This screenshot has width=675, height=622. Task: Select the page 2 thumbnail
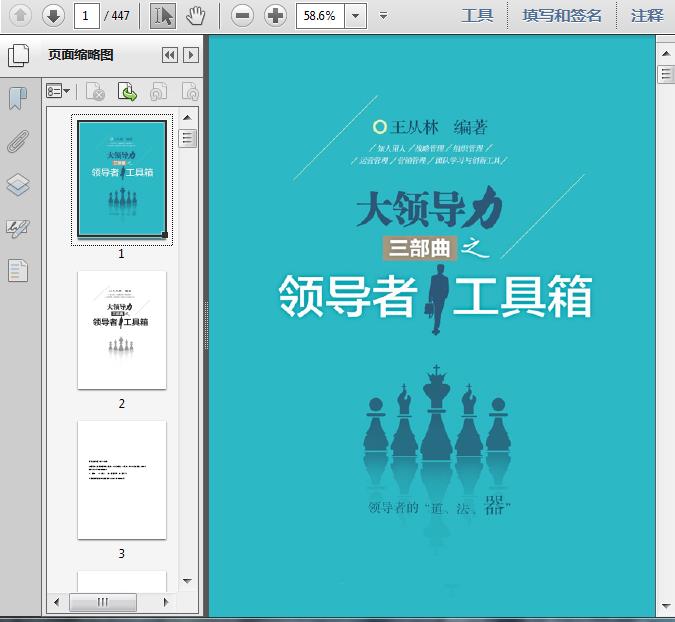coord(122,330)
